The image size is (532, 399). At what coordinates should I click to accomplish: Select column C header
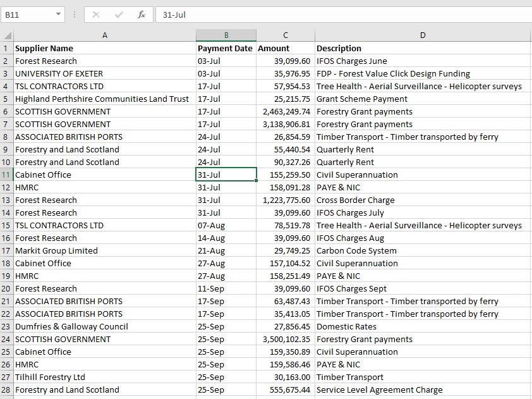coord(286,35)
